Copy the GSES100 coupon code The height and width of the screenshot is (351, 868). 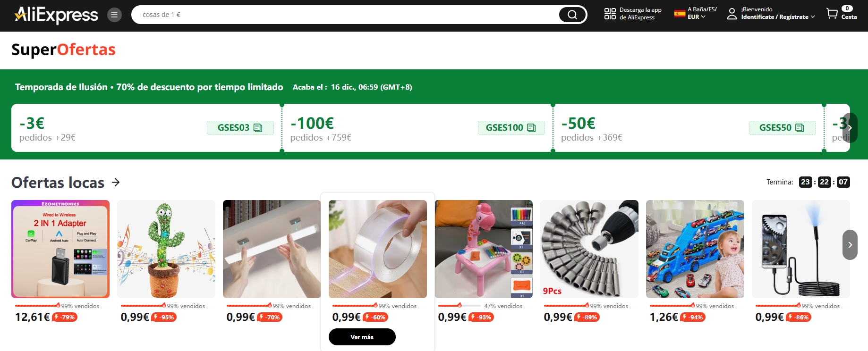[511, 128]
